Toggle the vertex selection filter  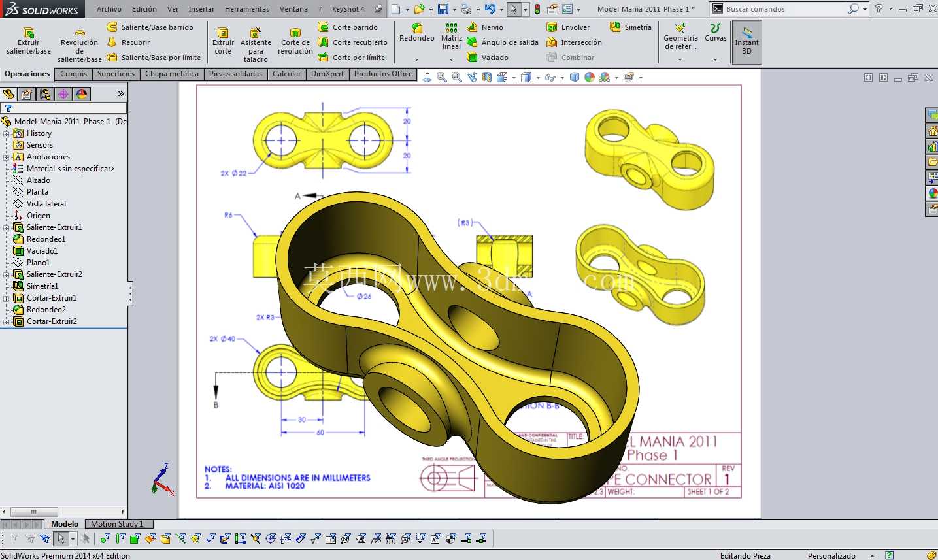coord(105,538)
